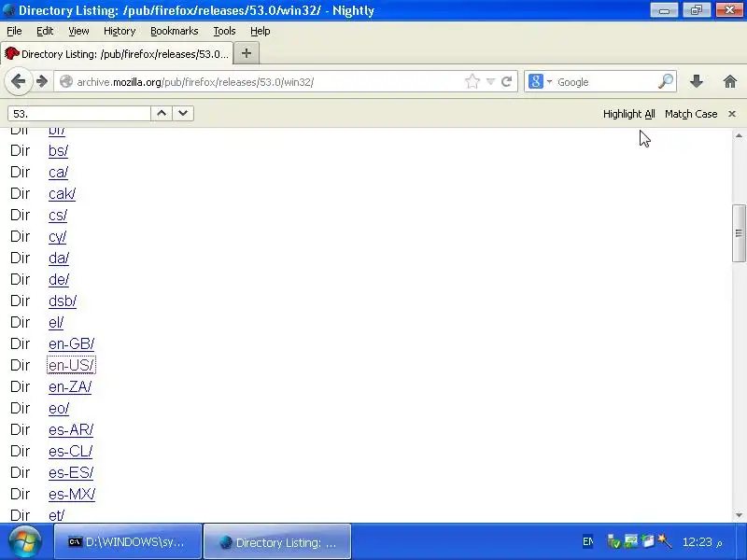Go to the Home page icon

pyautogui.click(x=730, y=82)
